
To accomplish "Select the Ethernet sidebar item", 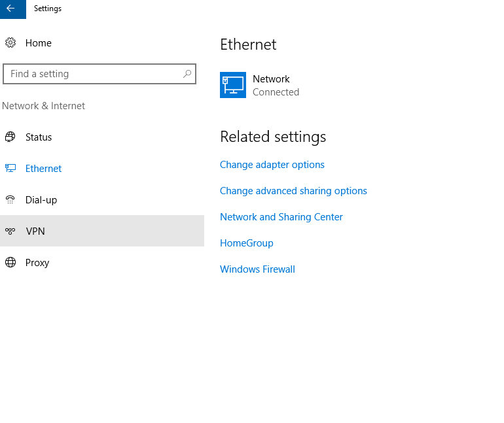I will (x=102, y=169).
